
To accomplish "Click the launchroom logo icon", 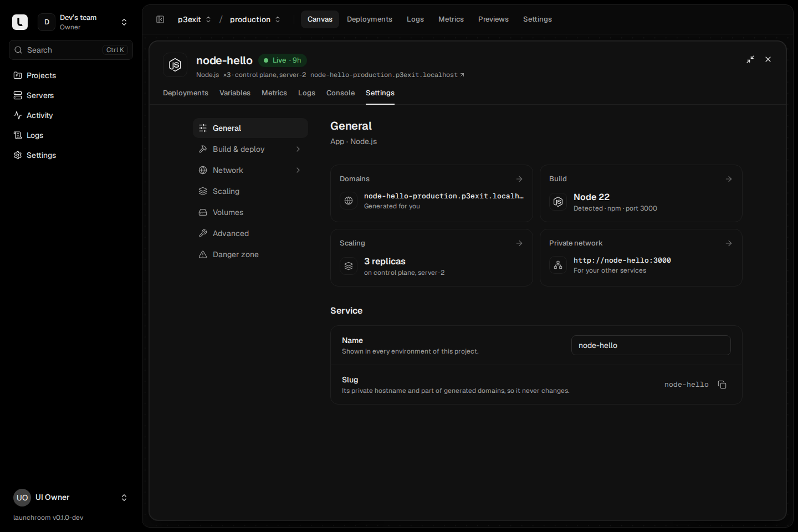I will point(20,22).
